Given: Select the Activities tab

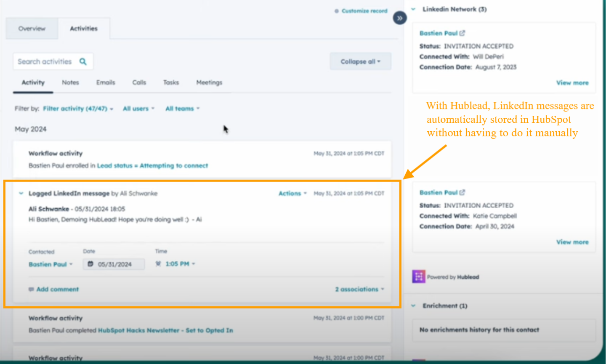Looking at the screenshot, I should 84,29.
